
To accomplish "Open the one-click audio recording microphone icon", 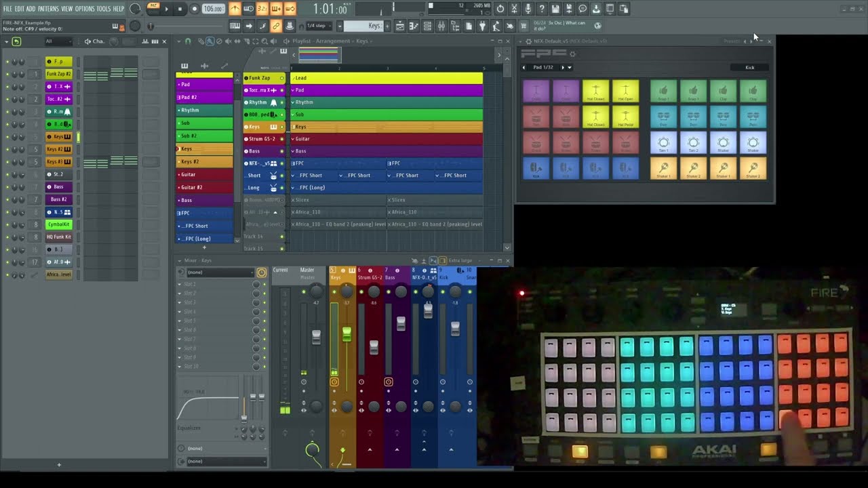I will point(528,9).
